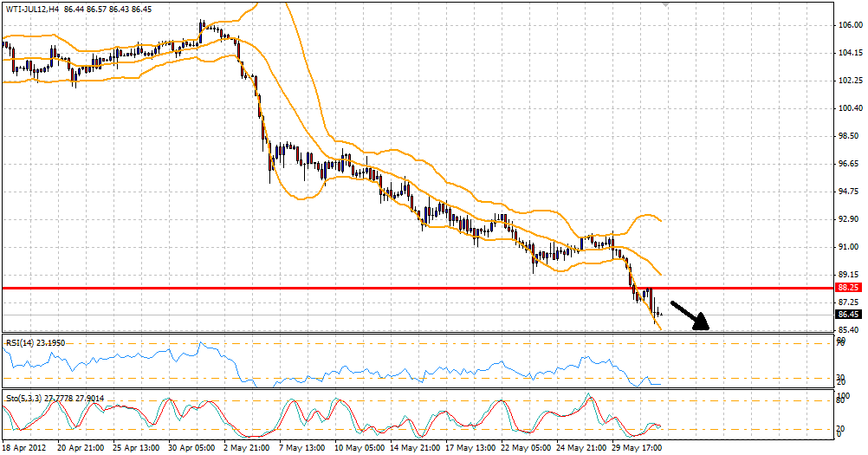Click the 14 May 21:00 time label
868x455 pixels.
click(415, 447)
